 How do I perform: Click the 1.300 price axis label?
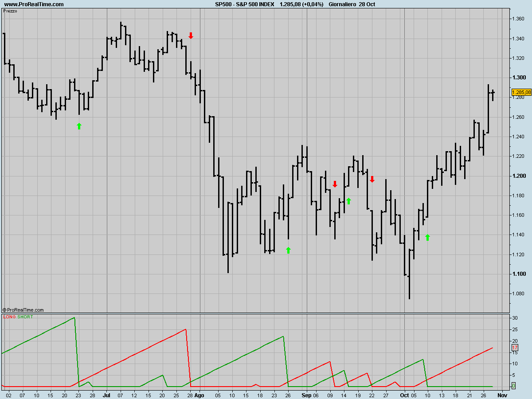[519, 78]
